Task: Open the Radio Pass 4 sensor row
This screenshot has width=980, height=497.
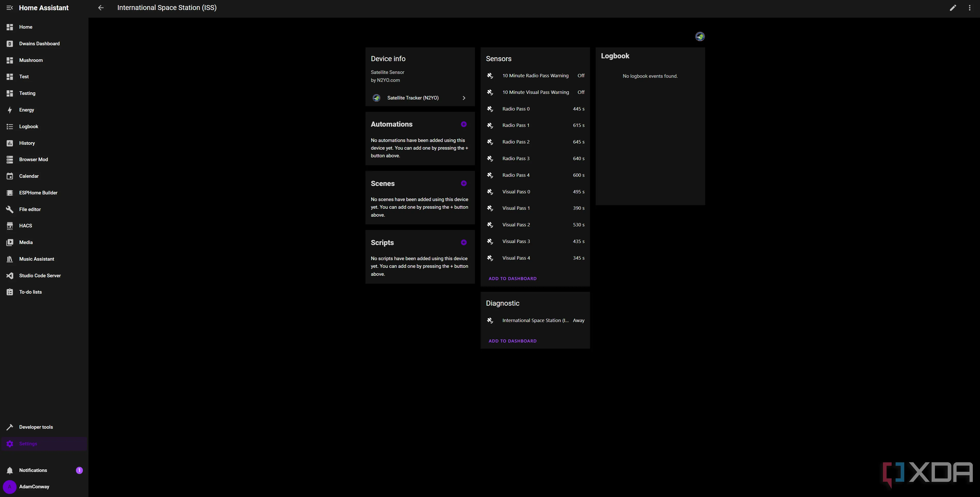Action: (535, 175)
